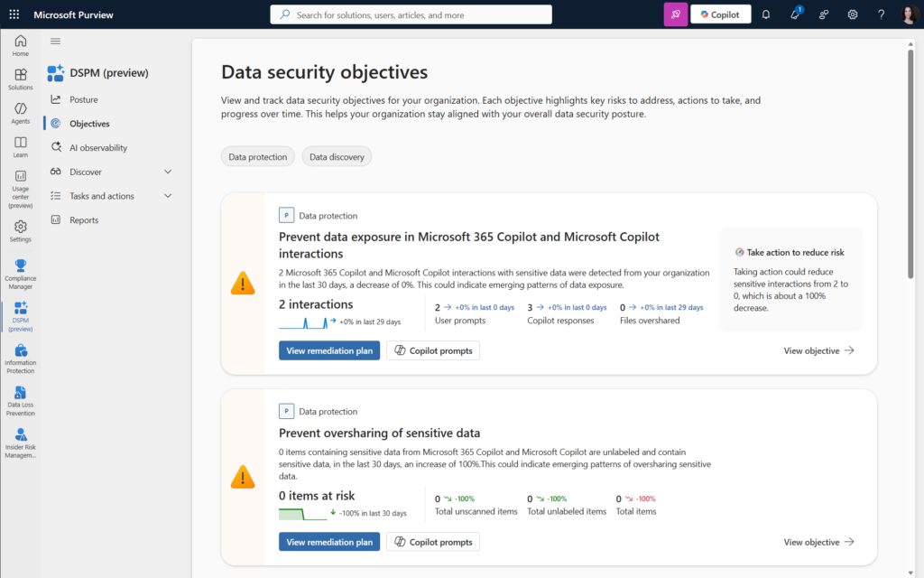Select AI observability menu item
Image resolution: width=924 pixels, height=578 pixels.
click(98, 148)
